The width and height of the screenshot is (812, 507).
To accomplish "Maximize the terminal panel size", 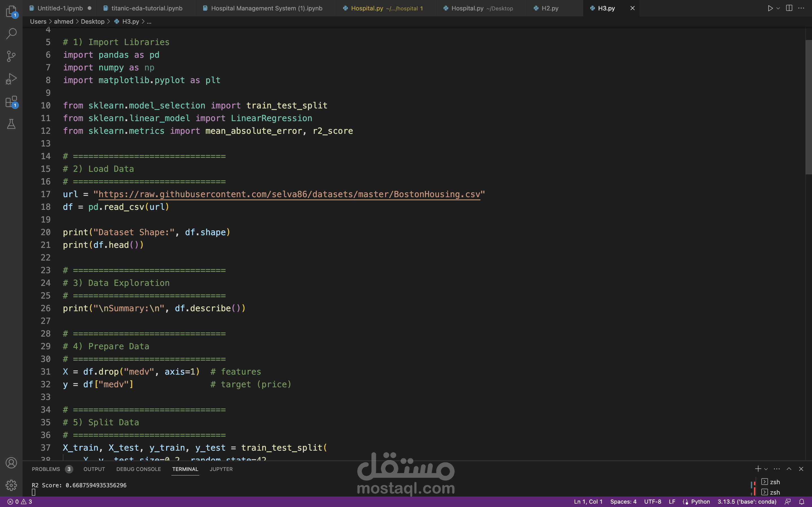I will [789, 469].
